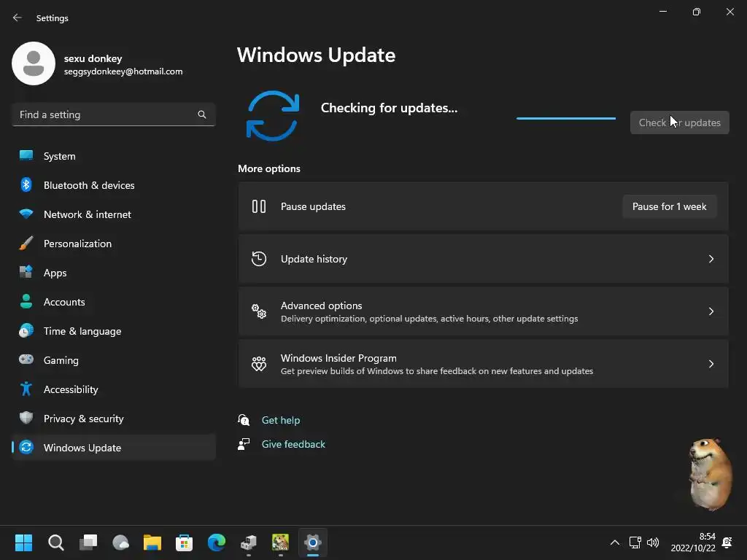Open the volume control in system tray
The image size is (747, 560).
[653, 542]
